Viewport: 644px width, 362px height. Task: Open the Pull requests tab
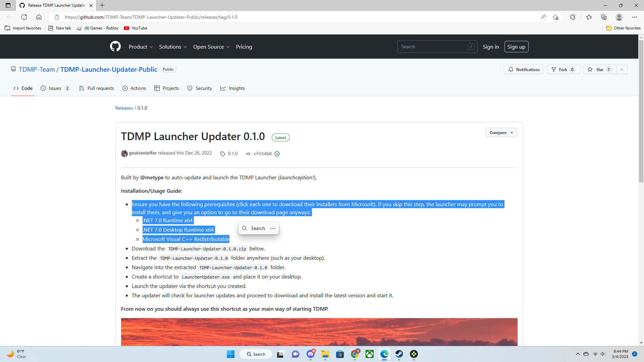point(97,88)
